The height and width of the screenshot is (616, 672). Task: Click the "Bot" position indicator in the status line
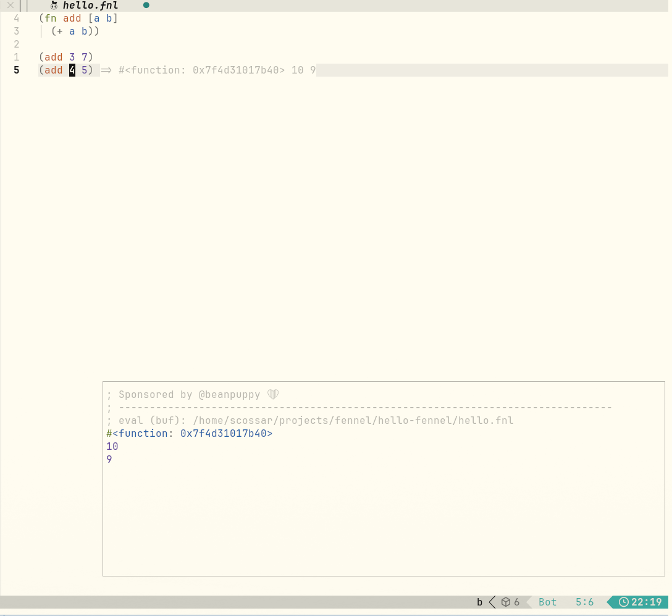click(x=547, y=602)
